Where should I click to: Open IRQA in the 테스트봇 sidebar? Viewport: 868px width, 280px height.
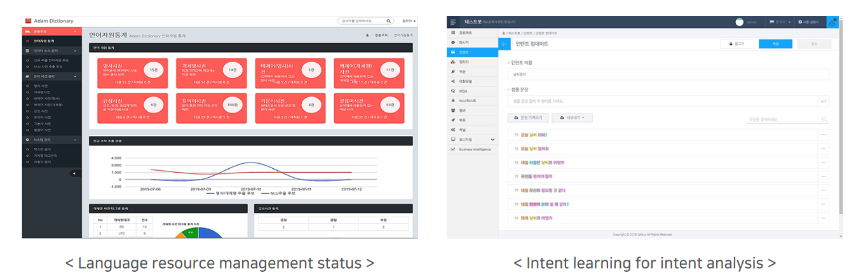click(x=472, y=91)
